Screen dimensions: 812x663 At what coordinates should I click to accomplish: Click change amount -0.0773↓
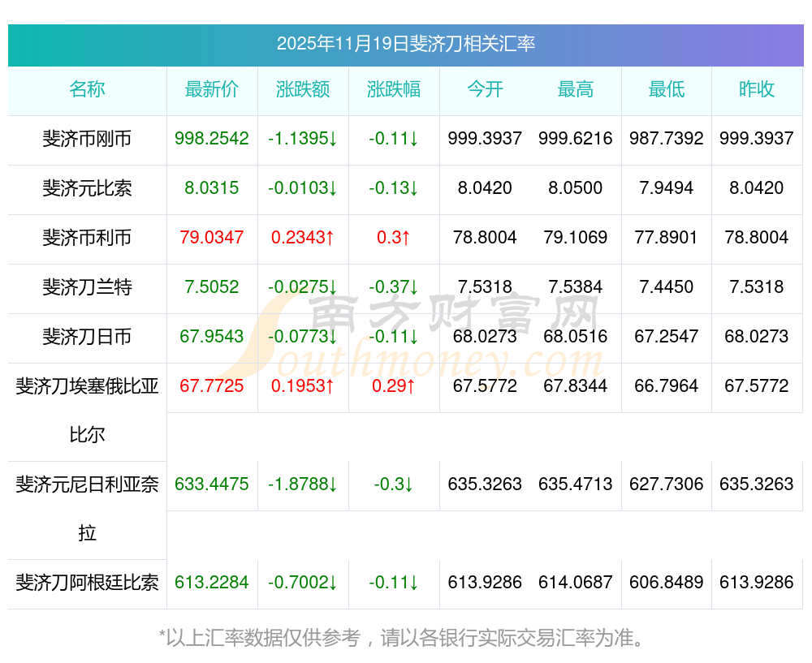303,337
